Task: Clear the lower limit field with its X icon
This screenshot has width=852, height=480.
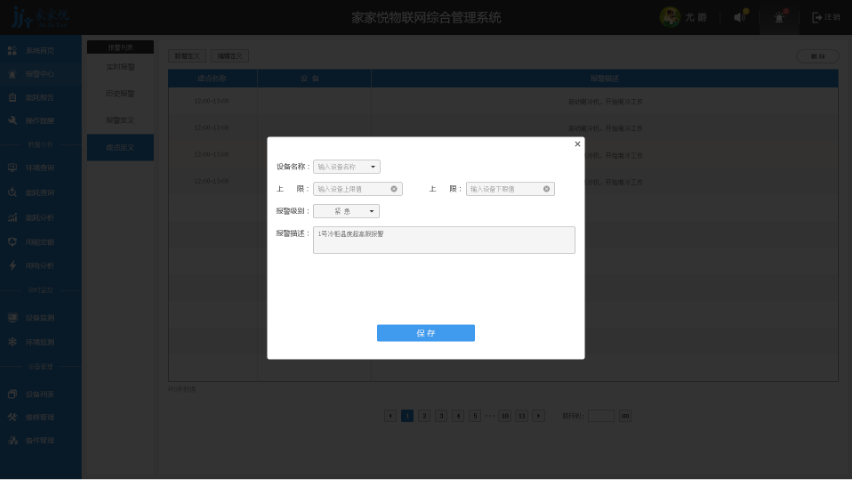Action: pos(547,188)
